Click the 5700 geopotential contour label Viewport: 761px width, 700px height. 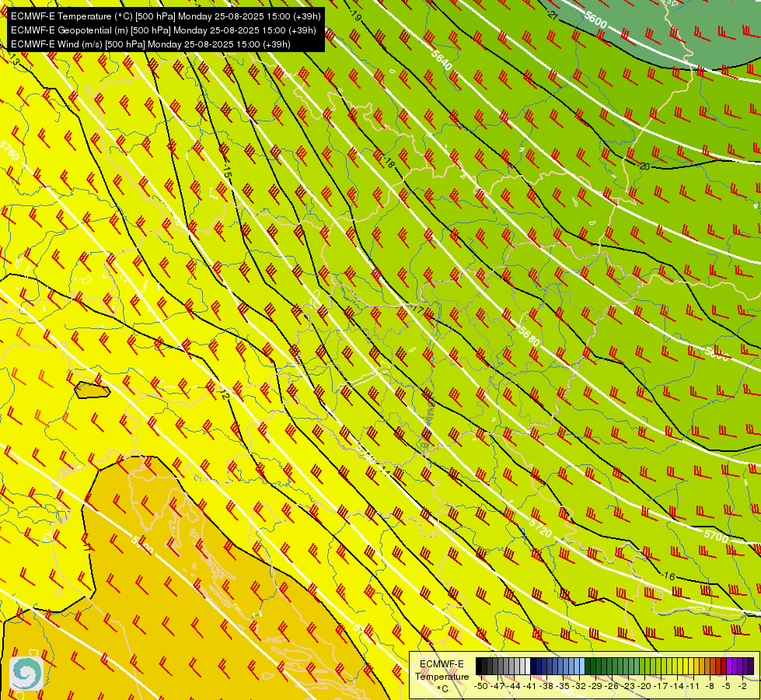tap(717, 536)
